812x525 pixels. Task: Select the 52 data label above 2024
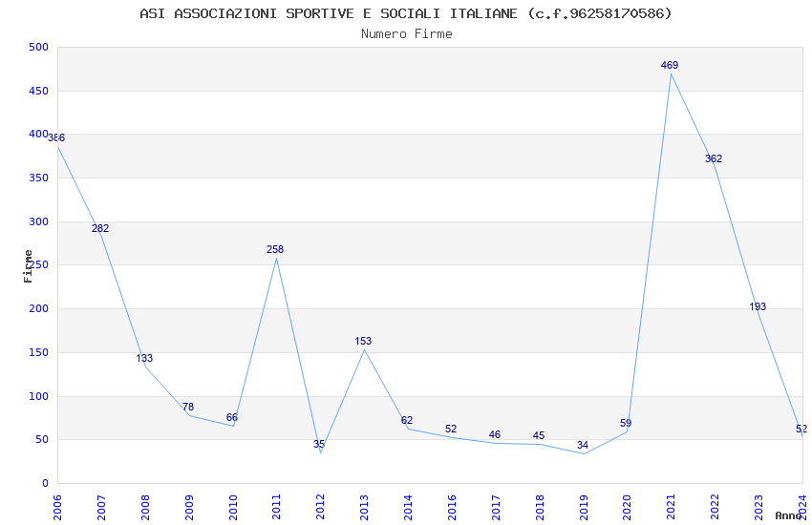[801, 429]
